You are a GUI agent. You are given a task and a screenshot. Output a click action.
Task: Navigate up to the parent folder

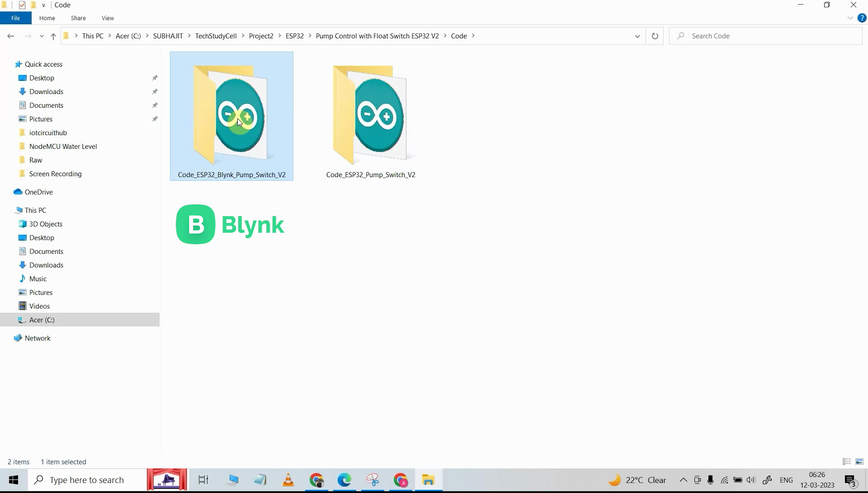pyautogui.click(x=53, y=36)
